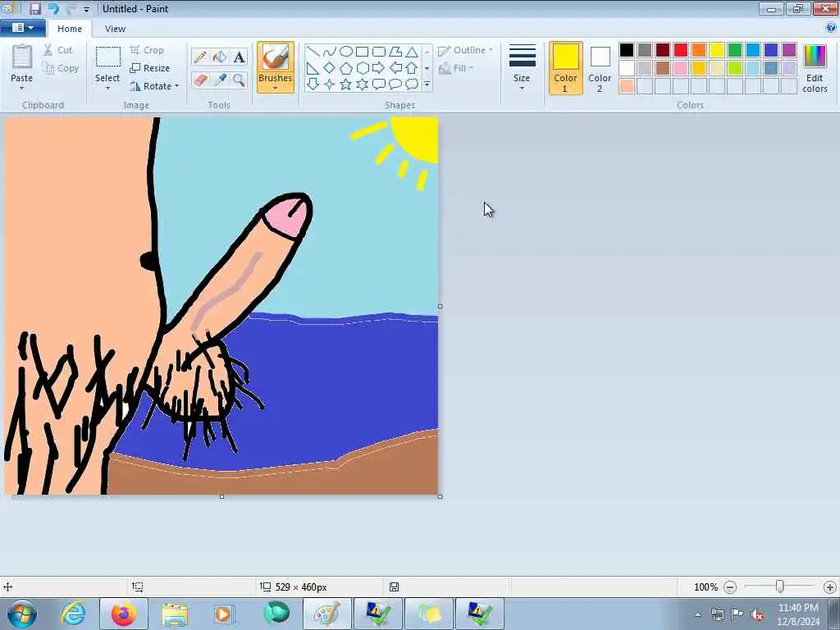
Task: Open the shape Outline dropdown
Action: (465, 50)
